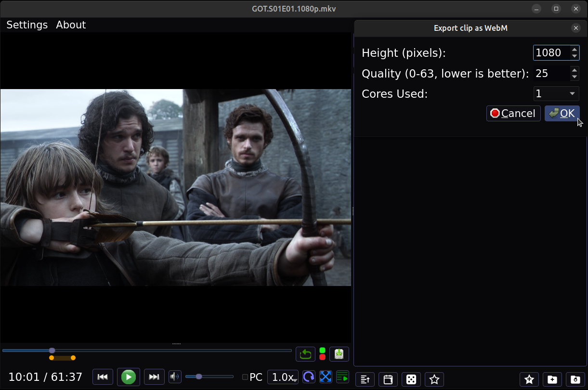Viewport: 588px width, 390px height.
Task: Decrease Height value with down arrow
Action: pos(574,56)
